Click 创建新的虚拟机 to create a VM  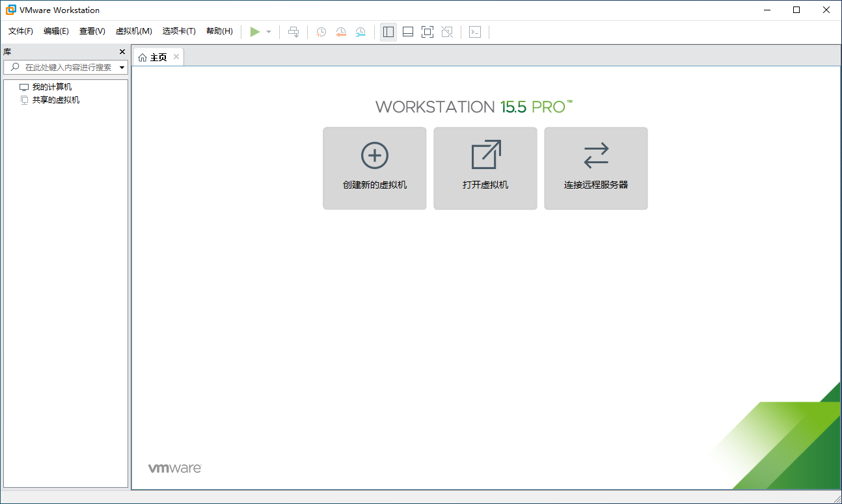pyautogui.click(x=374, y=168)
